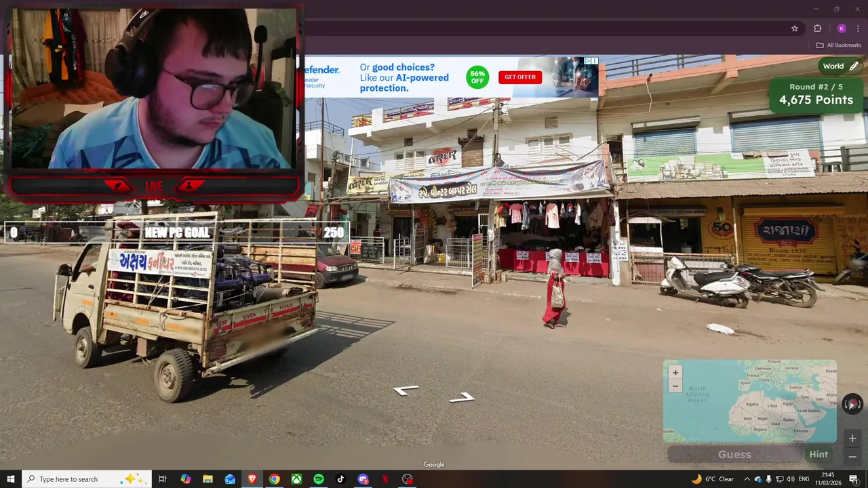Open Microsoft Copilot from the taskbar
Image resolution: width=868 pixels, height=488 pixels.
pyautogui.click(x=185, y=479)
